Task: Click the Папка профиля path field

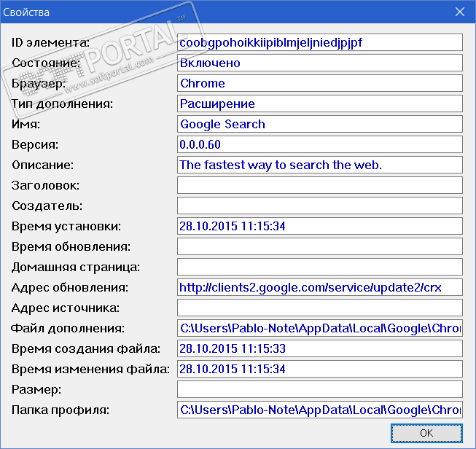Action: 320,410
